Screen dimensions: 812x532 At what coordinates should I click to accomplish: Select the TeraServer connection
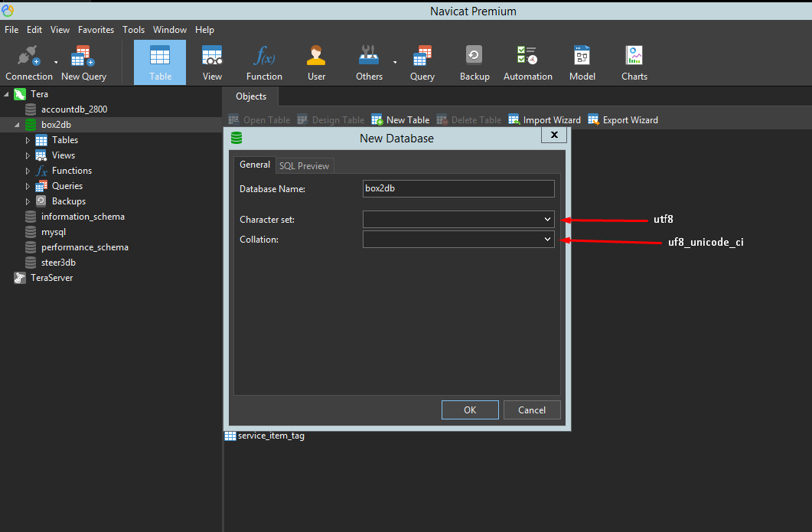[52, 278]
